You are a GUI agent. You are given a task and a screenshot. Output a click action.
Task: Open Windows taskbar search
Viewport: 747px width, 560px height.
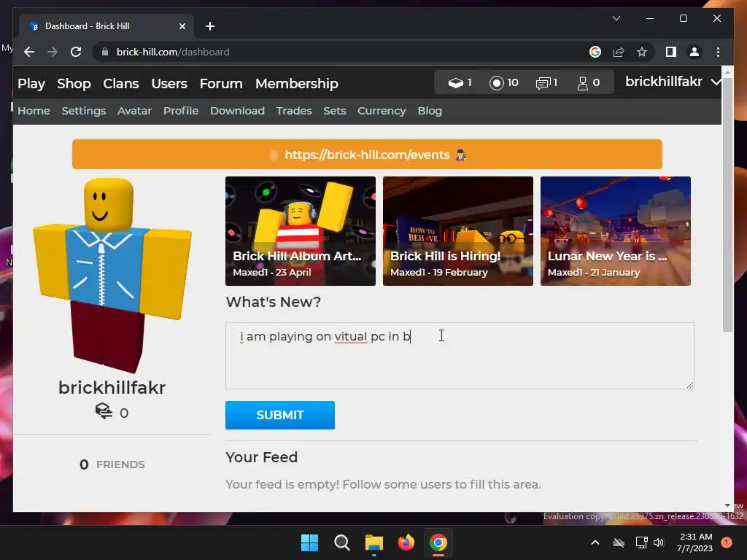[x=341, y=542]
